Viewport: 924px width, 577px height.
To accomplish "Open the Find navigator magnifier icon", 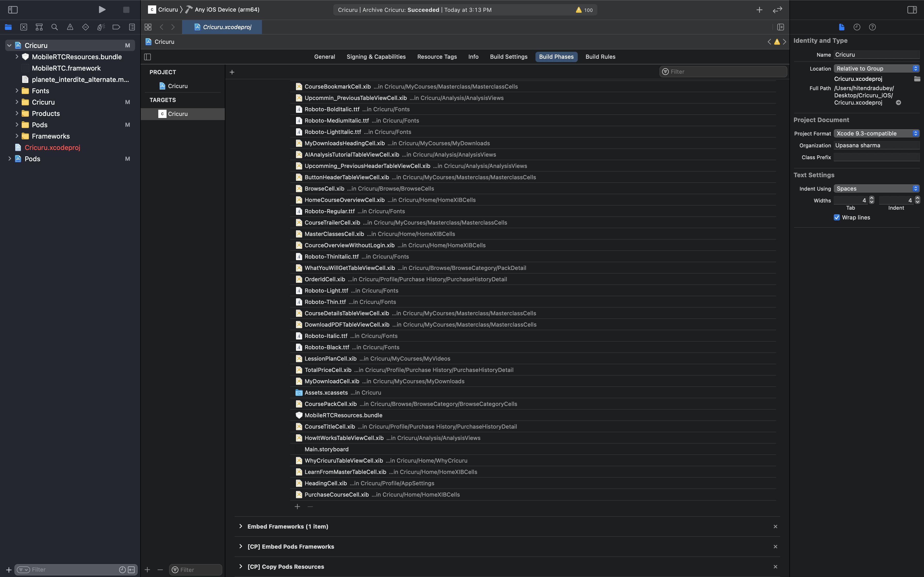I will click(x=55, y=27).
